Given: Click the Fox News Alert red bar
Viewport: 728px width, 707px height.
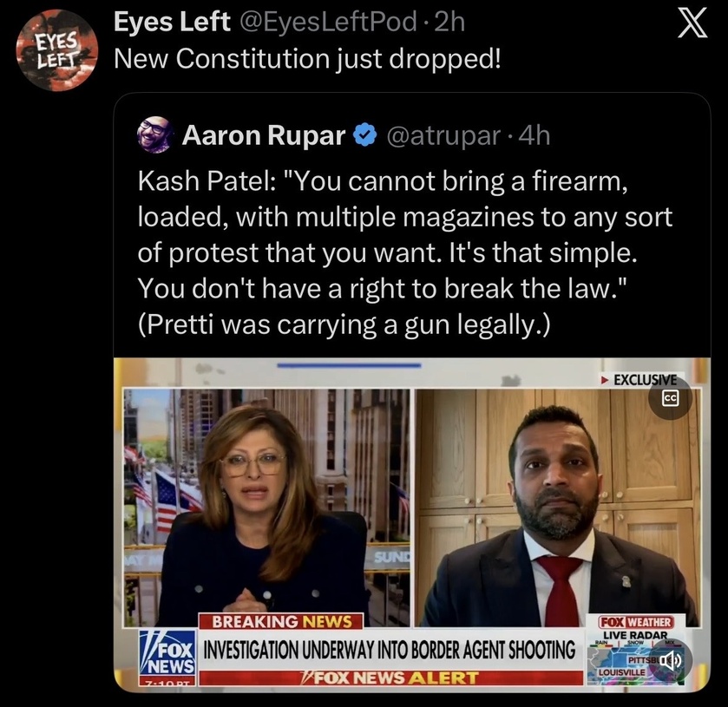Looking at the screenshot, I should (x=390, y=678).
